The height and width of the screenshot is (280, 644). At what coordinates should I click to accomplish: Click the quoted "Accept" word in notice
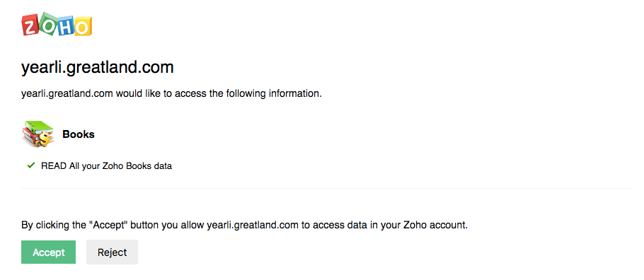(x=105, y=225)
